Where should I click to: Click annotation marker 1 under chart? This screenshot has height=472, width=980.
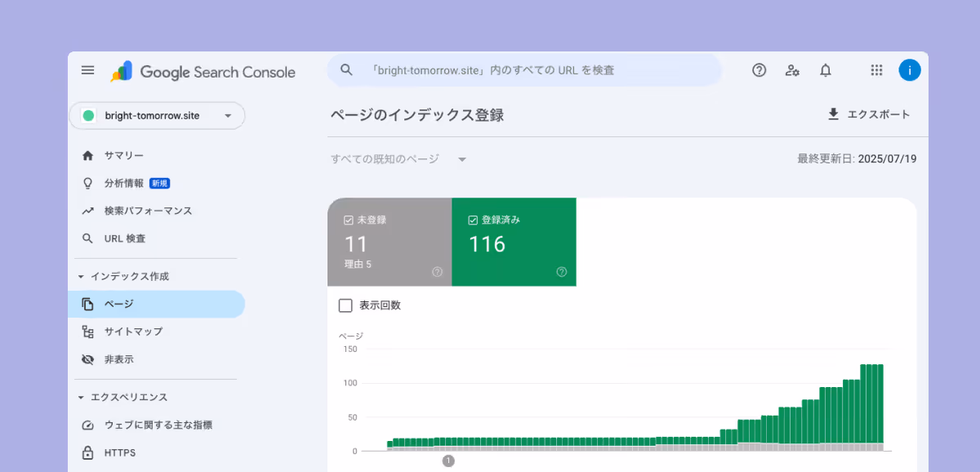pos(448,461)
